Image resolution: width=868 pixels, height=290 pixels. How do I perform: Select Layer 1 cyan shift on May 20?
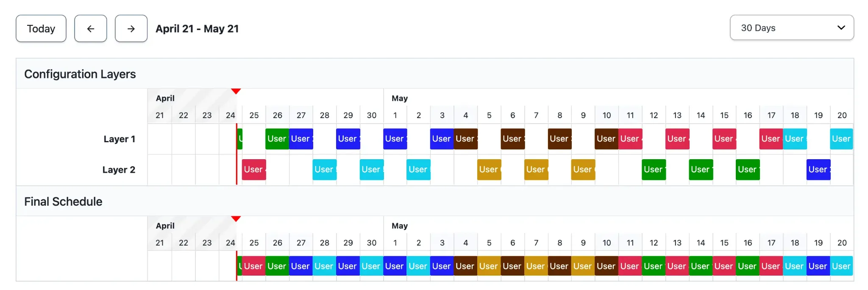click(x=841, y=139)
